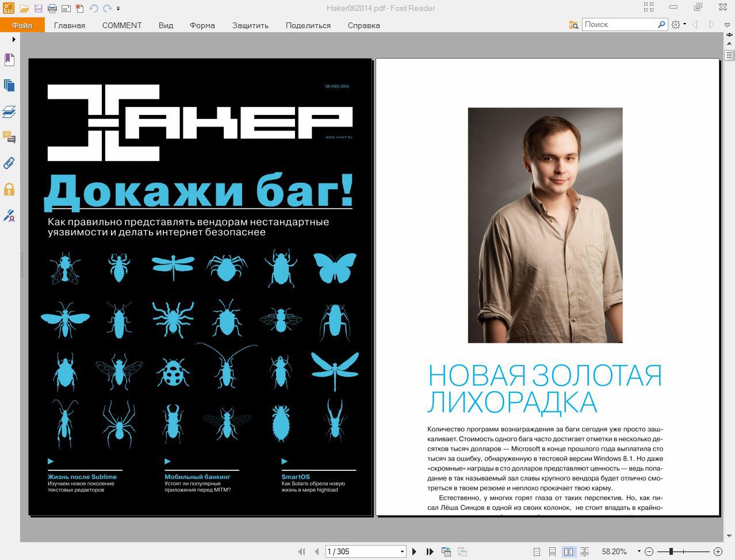Open the quick access toolbar customize arrow
Screen dimensions: 735x560
(x=118, y=9)
